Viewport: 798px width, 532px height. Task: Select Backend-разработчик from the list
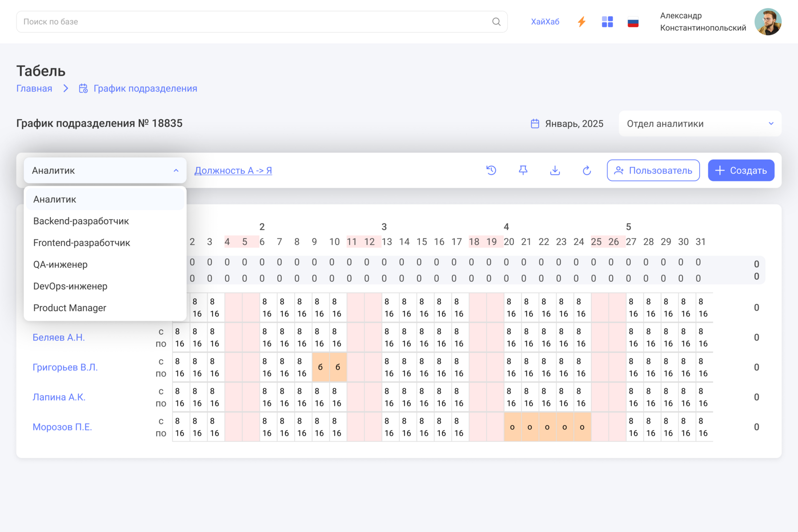point(81,221)
